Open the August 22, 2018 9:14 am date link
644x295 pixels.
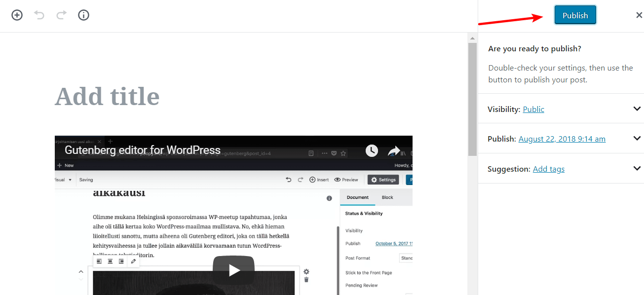pos(562,139)
